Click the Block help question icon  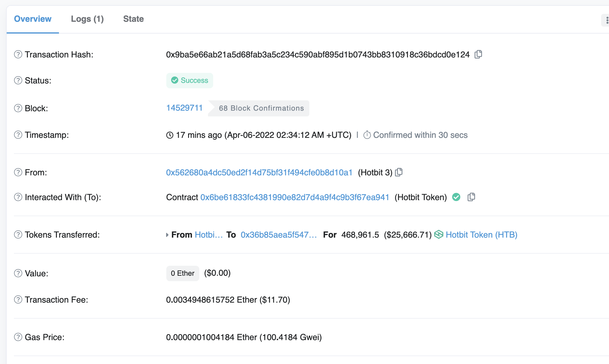(x=18, y=108)
